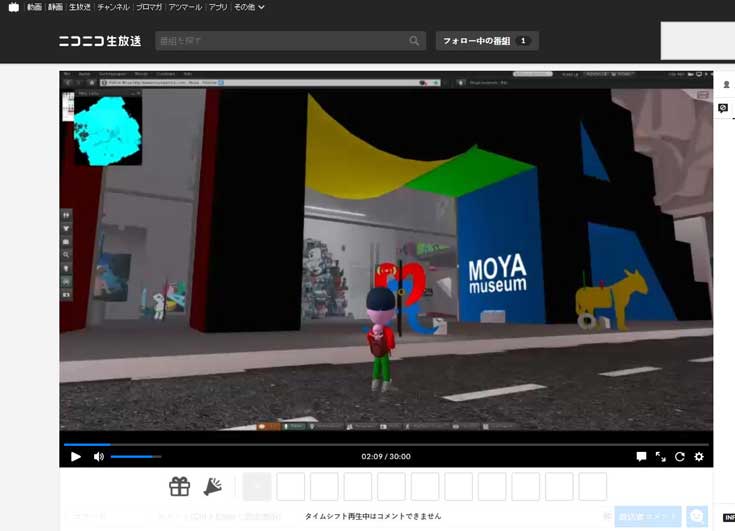The height and width of the screenshot is (531, 735).
Task: Open the チャンネル menu item
Action: tap(113, 7)
